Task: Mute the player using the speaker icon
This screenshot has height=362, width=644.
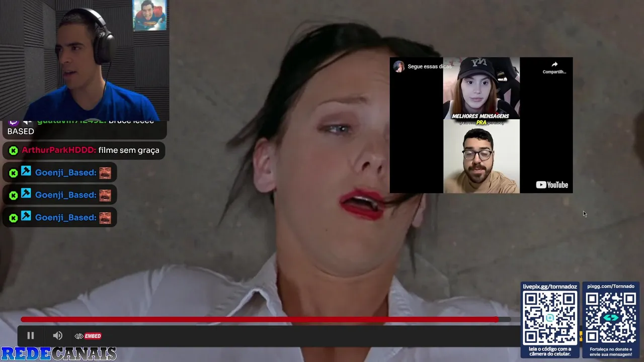Action: 58,336
